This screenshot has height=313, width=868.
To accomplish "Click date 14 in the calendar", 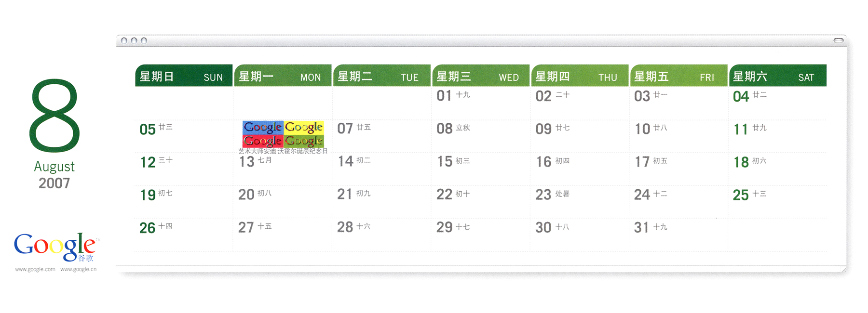I will [x=346, y=161].
